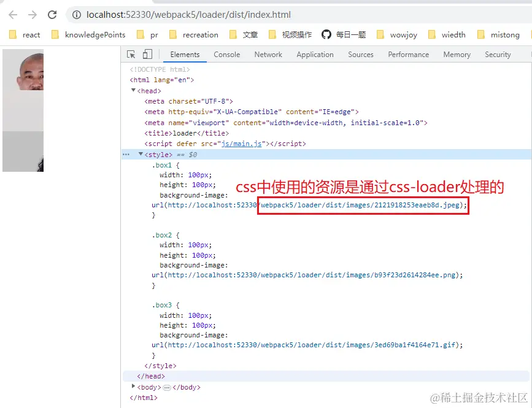Open the wiedth bookmarks folder
The height and width of the screenshot is (408, 532).
447,34
